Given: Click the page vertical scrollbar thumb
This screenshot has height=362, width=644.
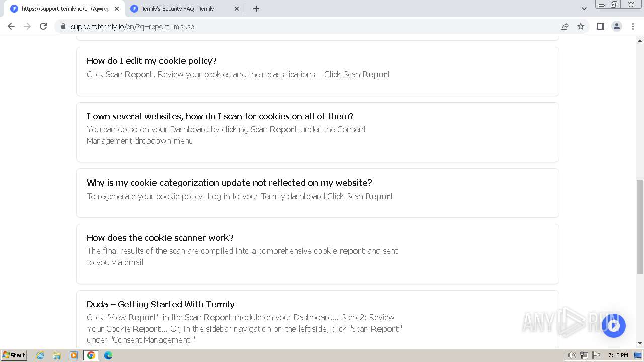Looking at the screenshot, I should tap(640, 226).
